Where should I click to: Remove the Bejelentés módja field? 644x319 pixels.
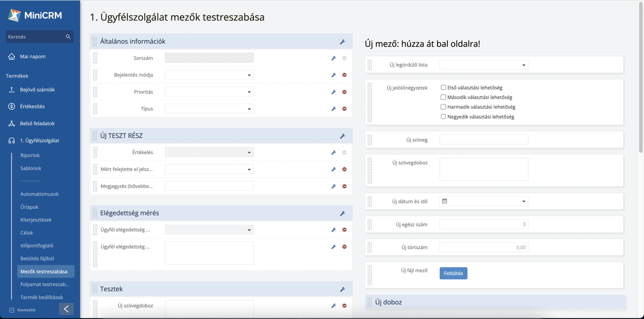pyautogui.click(x=344, y=75)
